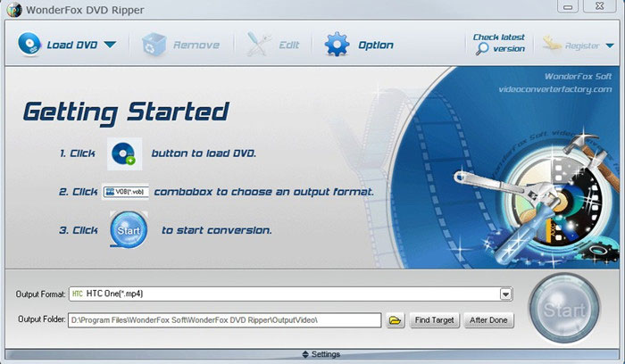This screenshot has height=364, width=625.
Task: Click the Check latest version link
Action: (499, 43)
